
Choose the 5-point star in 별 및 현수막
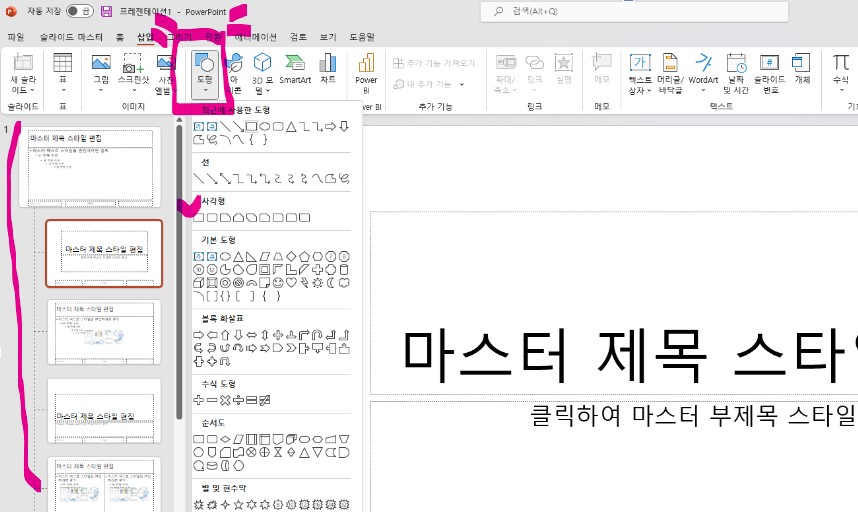pyautogui.click(x=238, y=504)
